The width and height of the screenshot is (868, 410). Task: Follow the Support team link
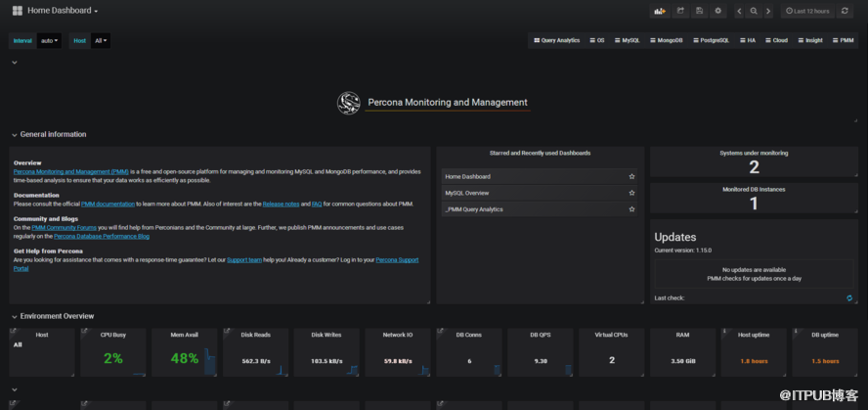[x=244, y=260]
